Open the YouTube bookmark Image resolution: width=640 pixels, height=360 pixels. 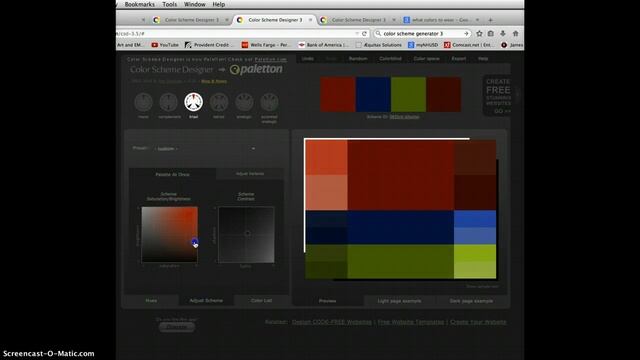click(x=165, y=45)
